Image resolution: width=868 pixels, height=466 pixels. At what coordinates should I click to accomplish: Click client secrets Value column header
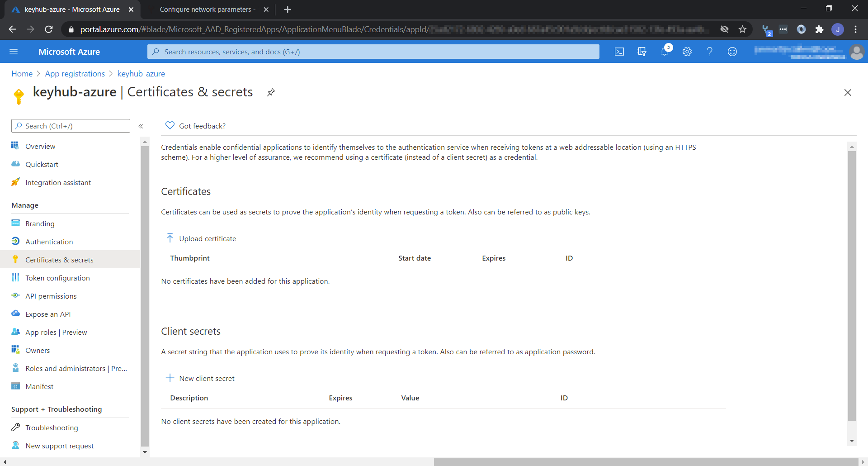pos(410,398)
